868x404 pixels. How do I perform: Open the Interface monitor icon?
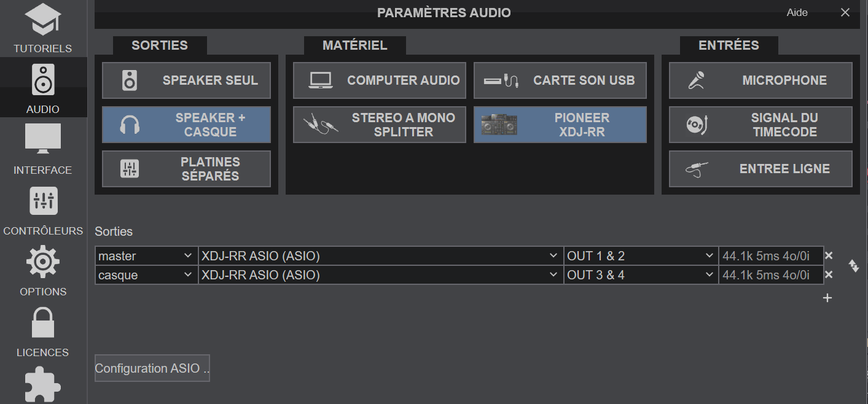43,147
